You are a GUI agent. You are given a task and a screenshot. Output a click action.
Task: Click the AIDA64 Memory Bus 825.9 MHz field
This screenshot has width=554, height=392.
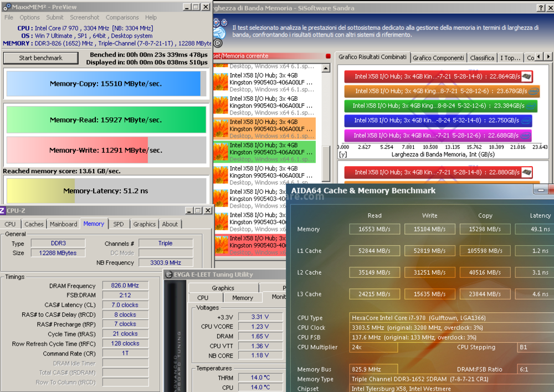click(x=373, y=369)
